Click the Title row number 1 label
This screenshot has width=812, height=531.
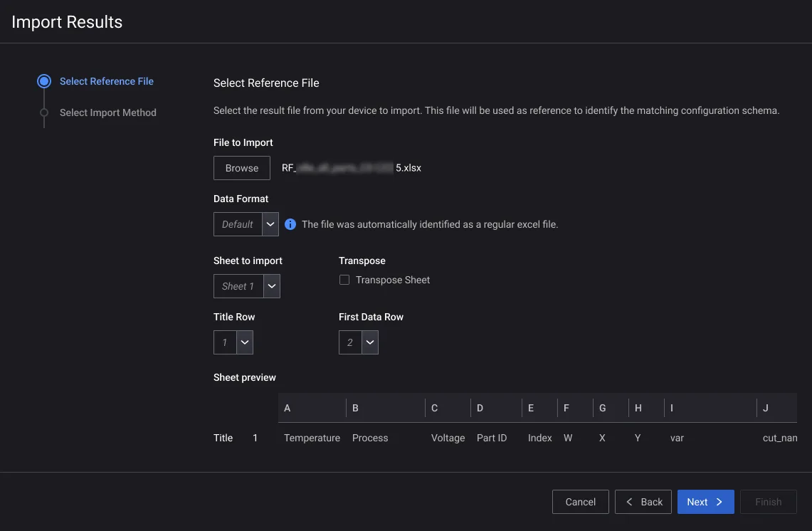[255, 438]
